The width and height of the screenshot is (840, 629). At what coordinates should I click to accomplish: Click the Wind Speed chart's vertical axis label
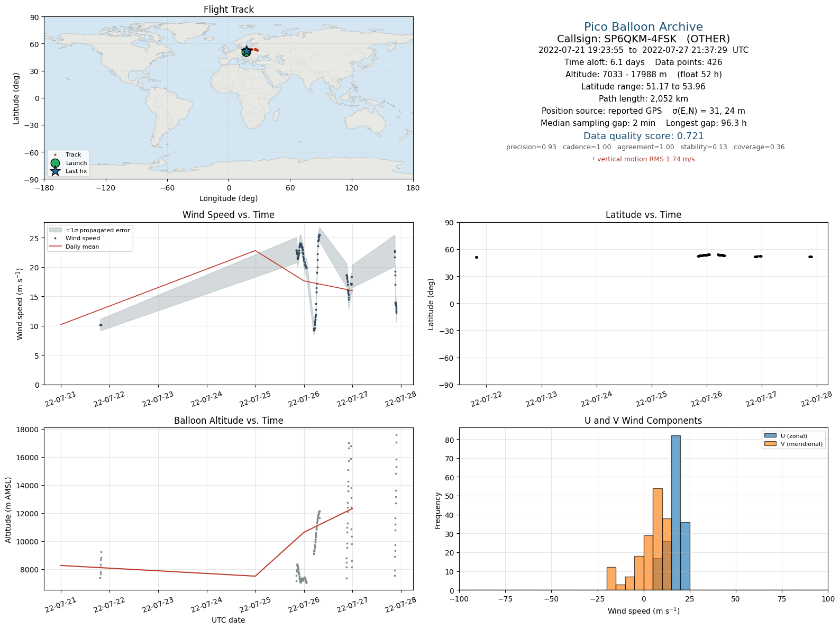point(20,304)
